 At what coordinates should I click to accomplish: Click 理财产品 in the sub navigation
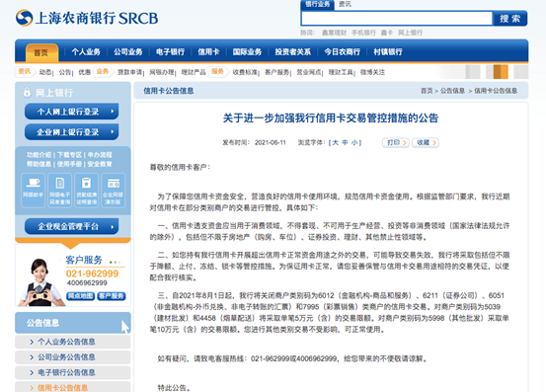(194, 72)
